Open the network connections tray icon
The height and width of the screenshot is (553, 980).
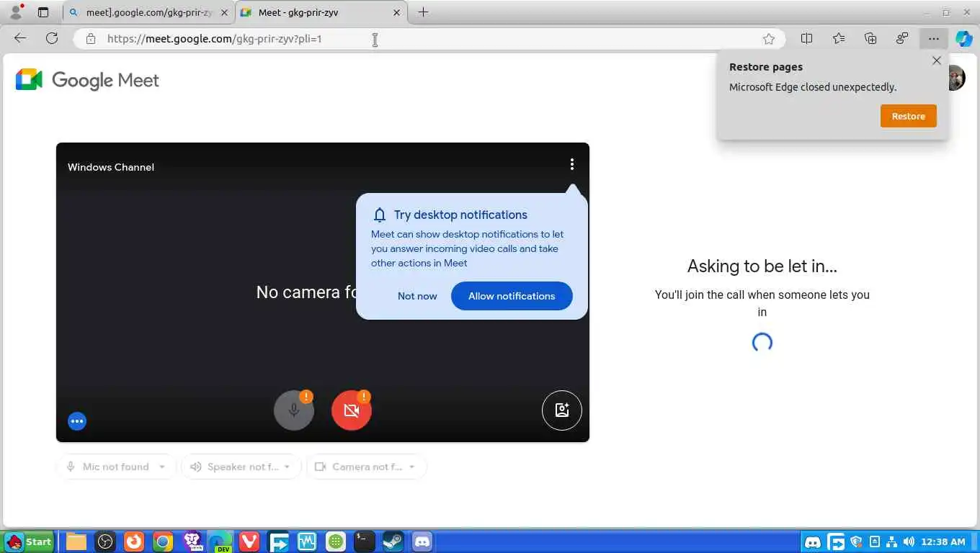pos(892,541)
